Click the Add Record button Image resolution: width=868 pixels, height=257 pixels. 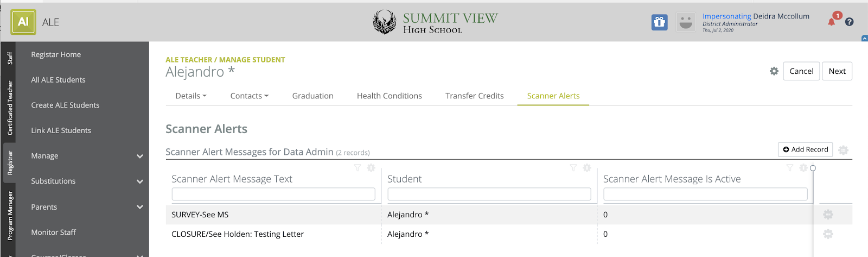(806, 149)
